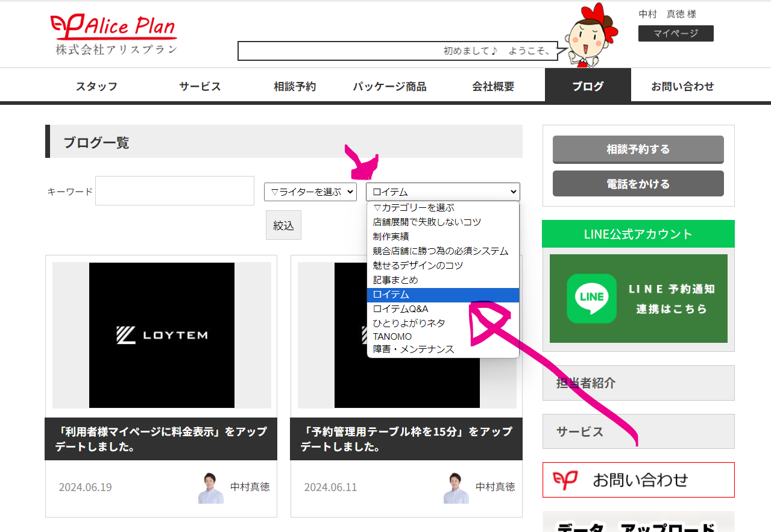Open the データ アップロード banner
Image resolution: width=771 pixels, height=532 pixels.
[638, 522]
